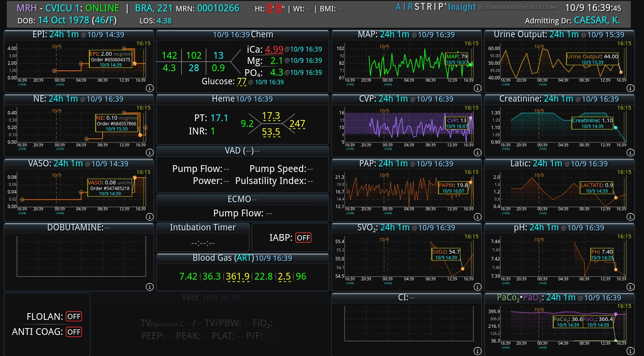This screenshot has height=356, width=644.
Task: Click the EPI 2.00 mcg/min tooltip
Action: click(x=111, y=59)
